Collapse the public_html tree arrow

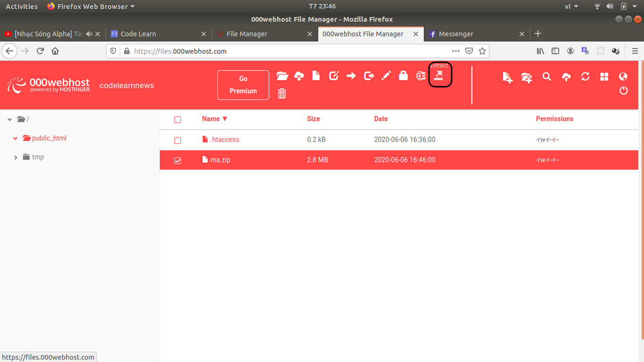(x=16, y=139)
